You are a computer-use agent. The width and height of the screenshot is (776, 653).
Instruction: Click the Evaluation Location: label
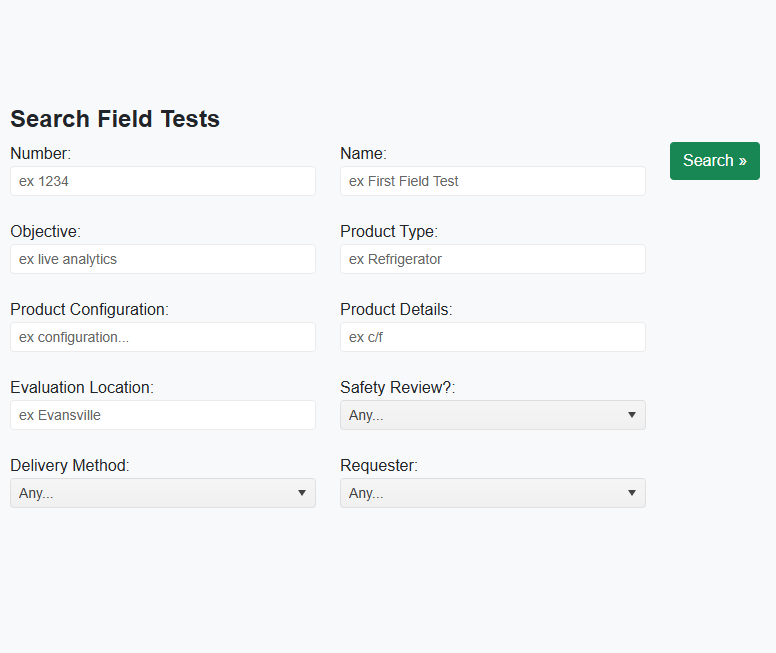pos(82,388)
